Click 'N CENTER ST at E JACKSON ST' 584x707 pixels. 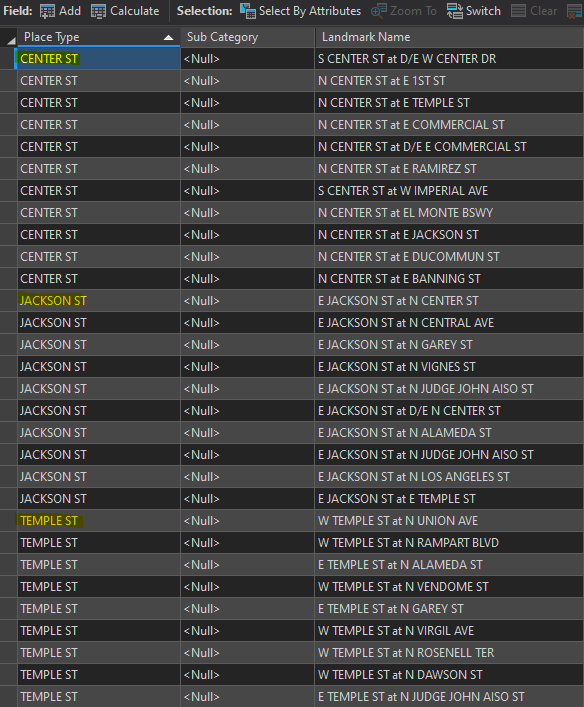coord(398,235)
